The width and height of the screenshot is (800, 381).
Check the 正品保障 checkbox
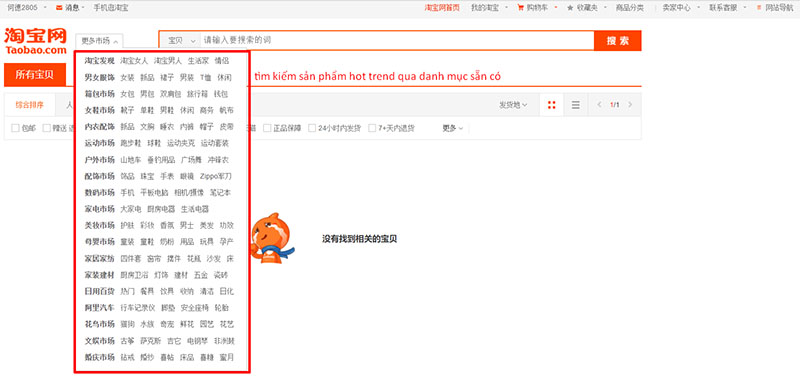pyautogui.click(x=267, y=129)
